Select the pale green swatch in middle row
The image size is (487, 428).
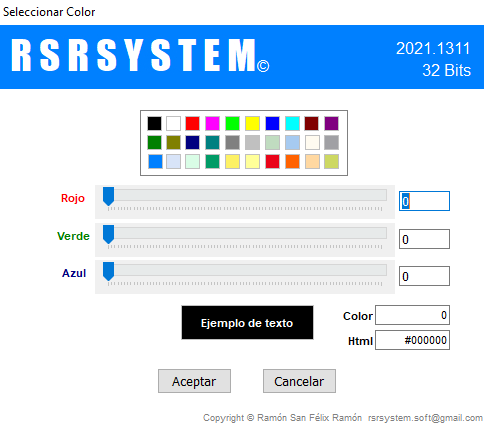[272, 142]
